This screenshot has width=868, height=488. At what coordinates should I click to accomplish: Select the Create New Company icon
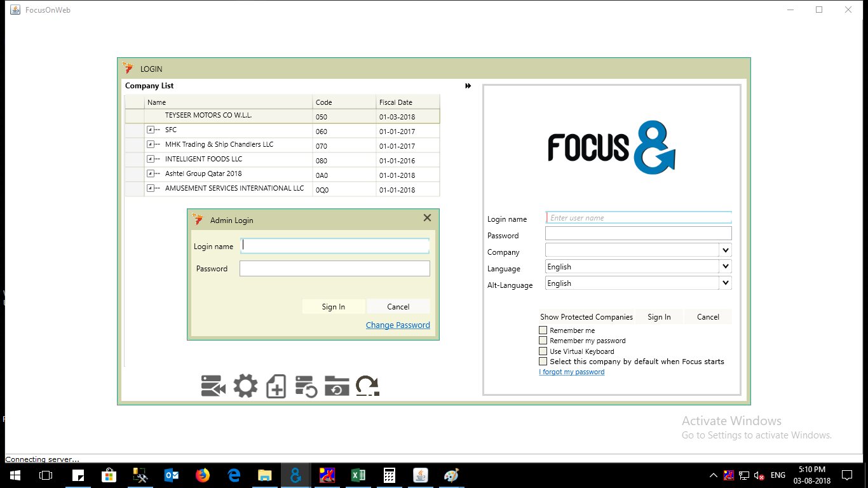click(276, 384)
